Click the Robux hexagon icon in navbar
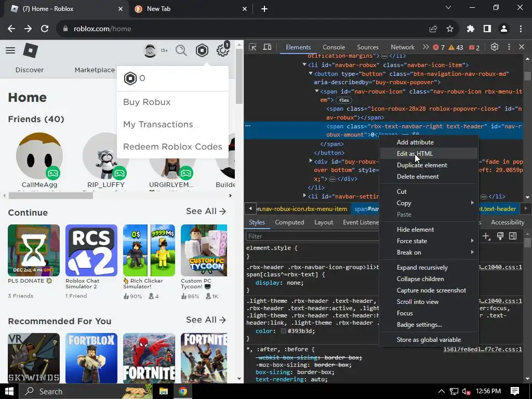This screenshot has height=399, width=532. tap(202, 50)
